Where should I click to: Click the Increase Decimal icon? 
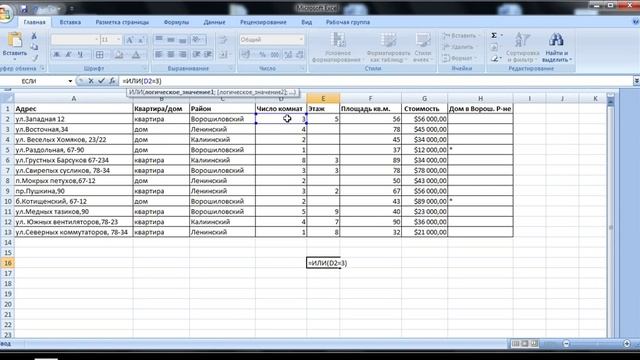point(288,54)
